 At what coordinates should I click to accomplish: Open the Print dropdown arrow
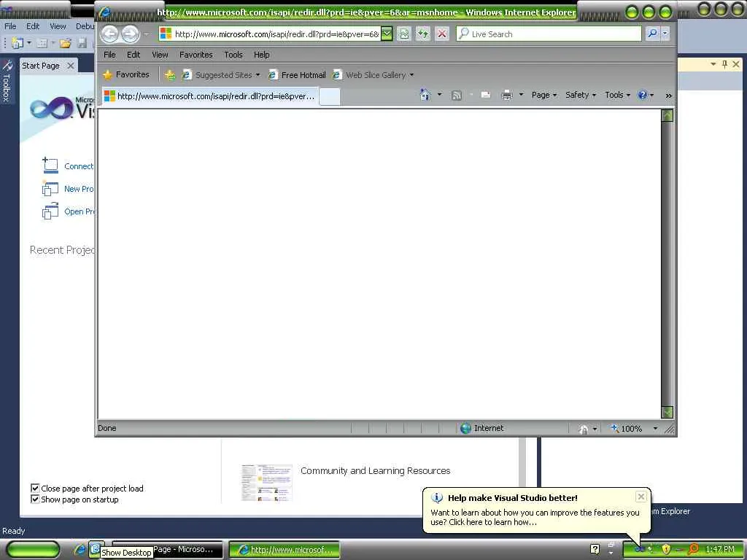[521, 95]
